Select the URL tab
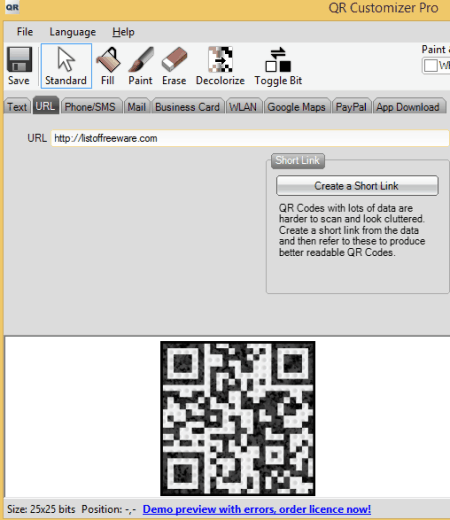Viewport: 450px width, 520px height. pos(46,106)
